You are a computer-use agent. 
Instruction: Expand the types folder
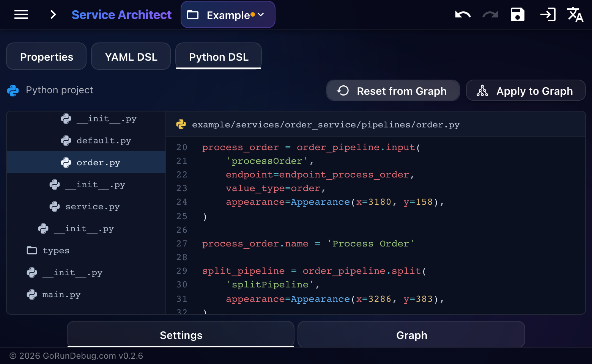point(86,251)
